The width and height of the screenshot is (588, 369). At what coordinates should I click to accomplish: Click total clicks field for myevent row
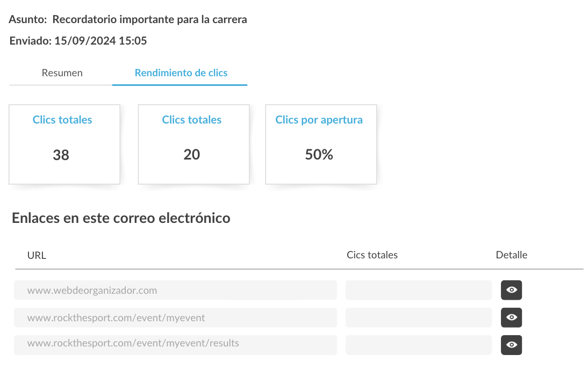tap(419, 317)
